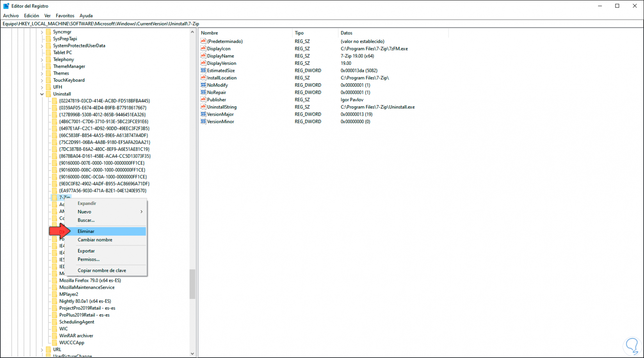Click the NoModify DWORD value icon

click(x=203, y=85)
